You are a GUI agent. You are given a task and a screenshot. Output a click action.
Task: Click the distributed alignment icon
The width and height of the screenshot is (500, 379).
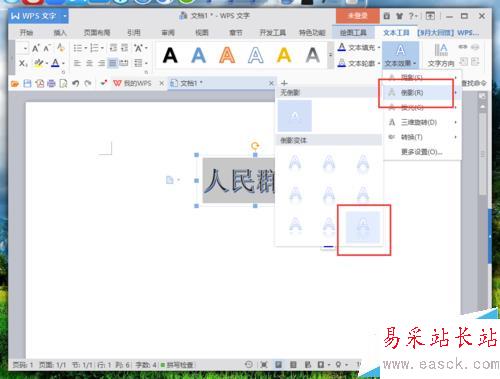point(124,63)
